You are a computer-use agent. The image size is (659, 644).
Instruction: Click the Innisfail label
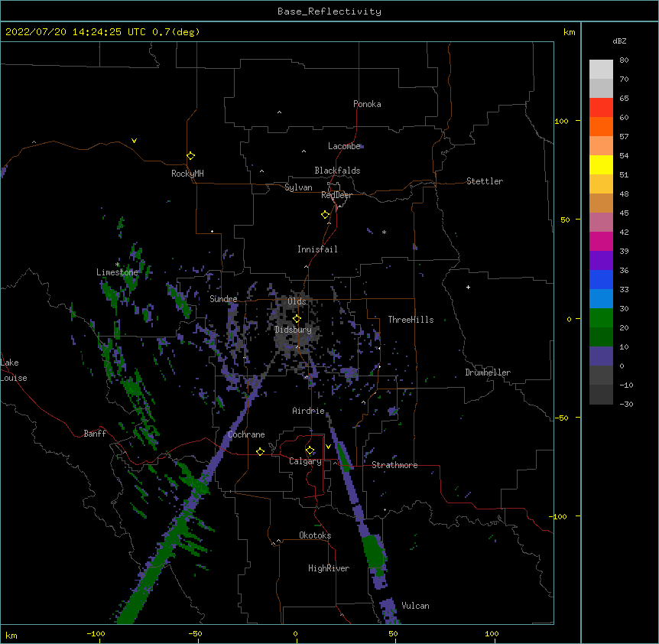click(317, 249)
